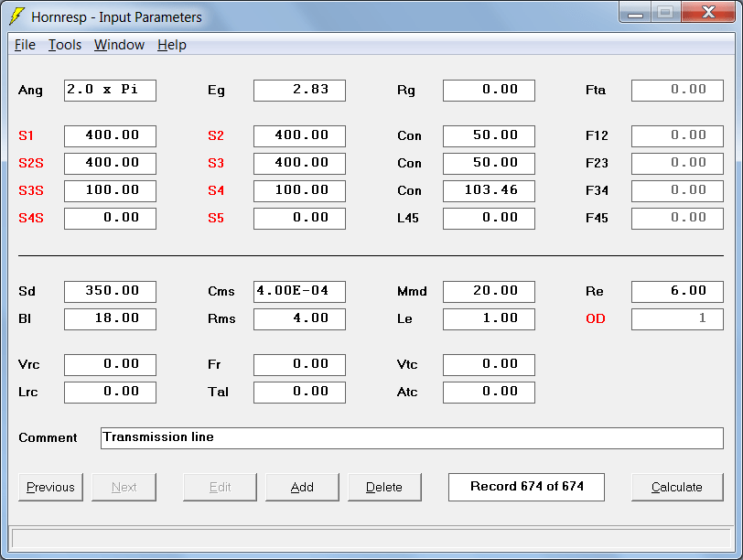Click the OD value field
This screenshot has height=560, width=743.
(677, 319)
